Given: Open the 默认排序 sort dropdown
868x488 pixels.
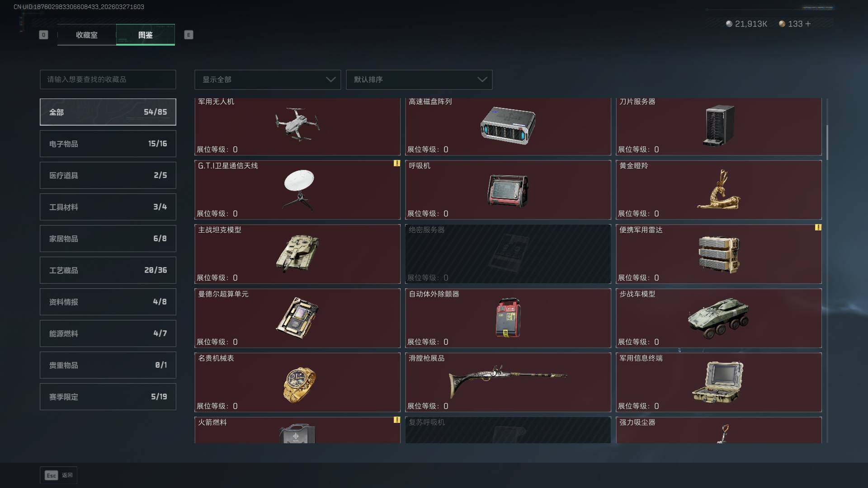Looking at the screenshot, I should coord(419,80).
